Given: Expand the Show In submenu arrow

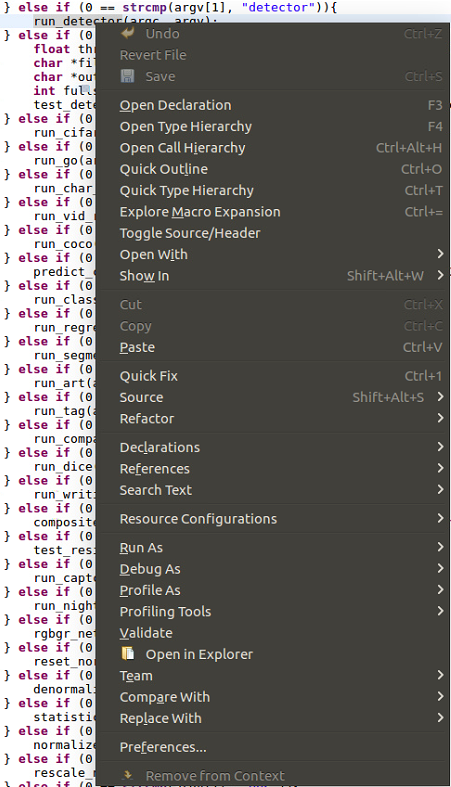Looking at the screenshot, I should click(440, 275).
